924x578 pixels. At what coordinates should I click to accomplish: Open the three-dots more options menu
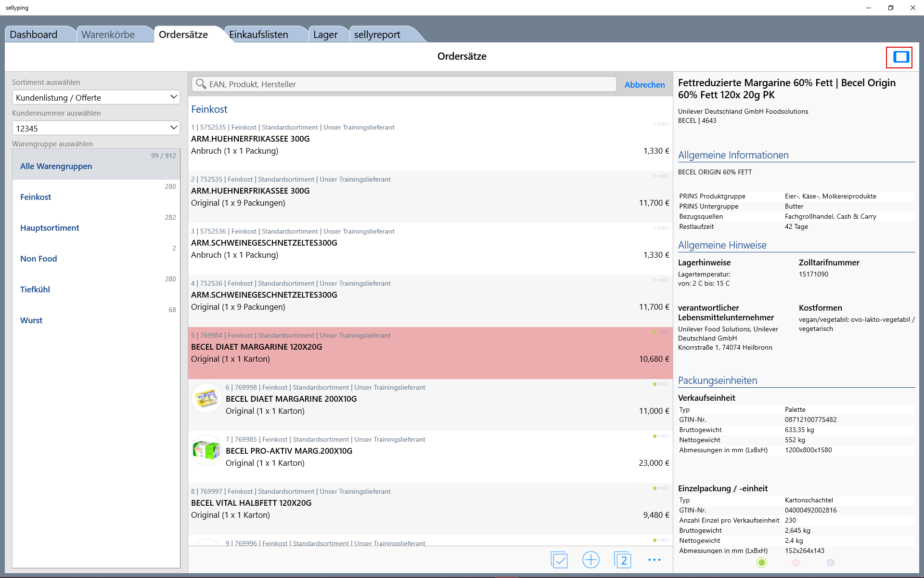click(x=654, y=560)
